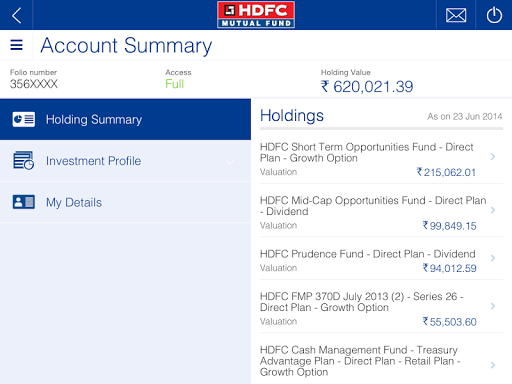
Task: Click the total Holding Value amount
Action: pyautogui.click(x=367, y=87)
